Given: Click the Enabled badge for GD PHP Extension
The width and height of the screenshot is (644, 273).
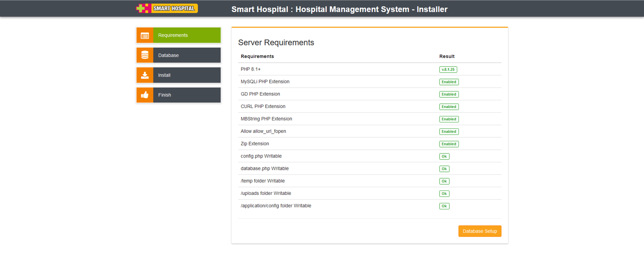Looking at the screenshot, I should click(449, 94).
